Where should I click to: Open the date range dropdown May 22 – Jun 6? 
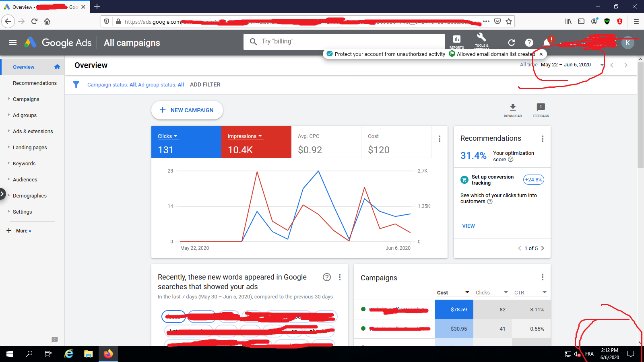click(572, 65)
